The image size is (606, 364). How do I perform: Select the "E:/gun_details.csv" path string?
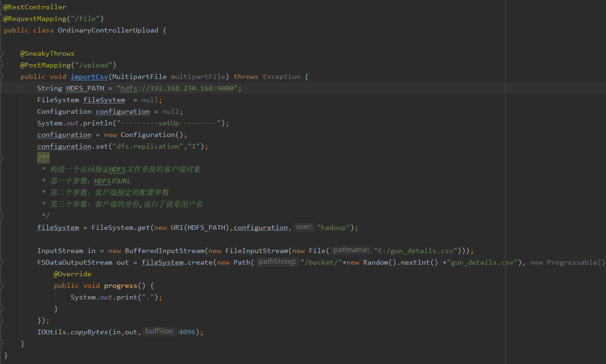point(416,251)
